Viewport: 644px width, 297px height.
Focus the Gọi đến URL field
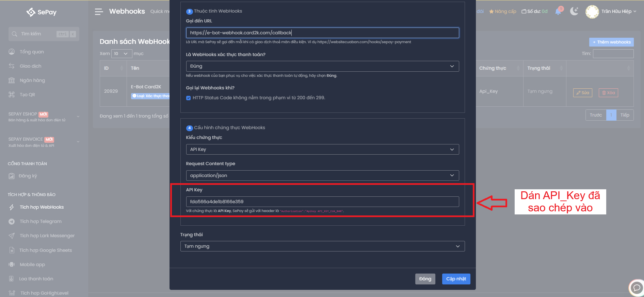(x=322, y=33)
